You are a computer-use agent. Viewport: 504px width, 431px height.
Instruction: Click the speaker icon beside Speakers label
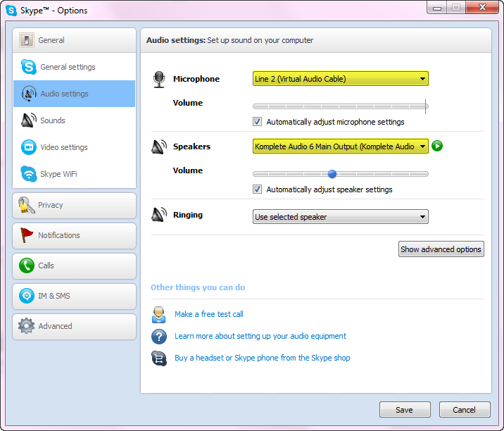coord(159,146)
